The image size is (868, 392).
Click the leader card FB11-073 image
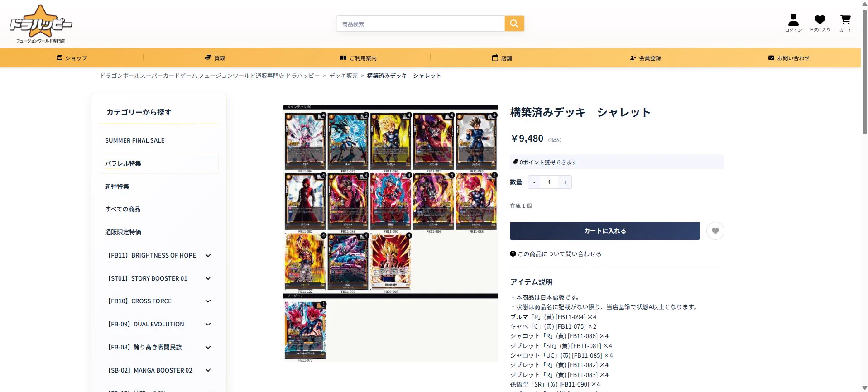pos(305,331)
